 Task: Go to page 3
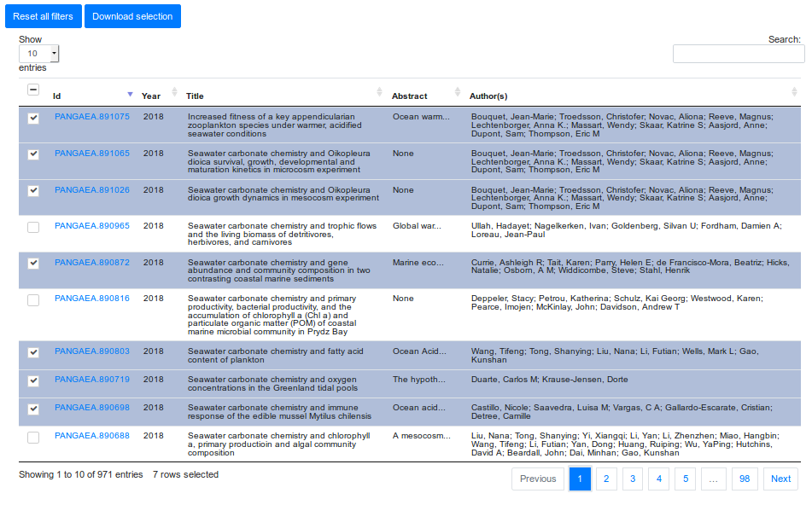pyautogui.click(x=633, y=479)
